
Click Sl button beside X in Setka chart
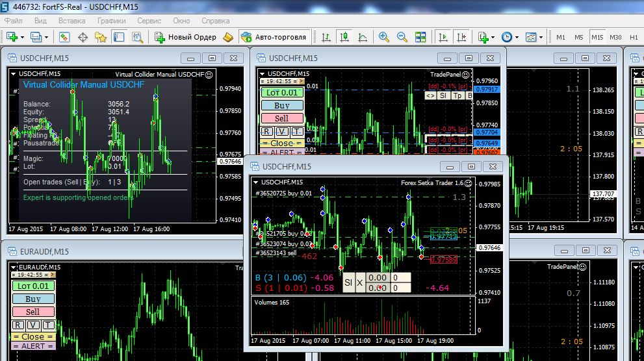pos(348,282)
